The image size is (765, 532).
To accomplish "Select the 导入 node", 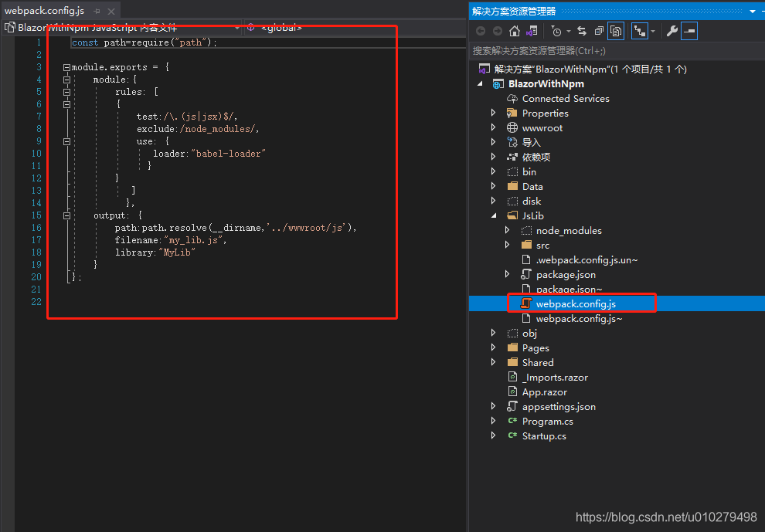I will click(532, 142).
